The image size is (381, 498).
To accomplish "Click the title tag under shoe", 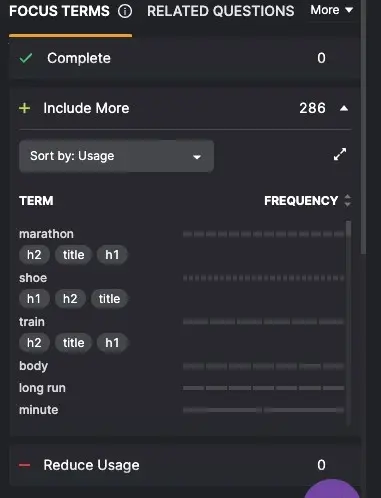I will (109, 299).
